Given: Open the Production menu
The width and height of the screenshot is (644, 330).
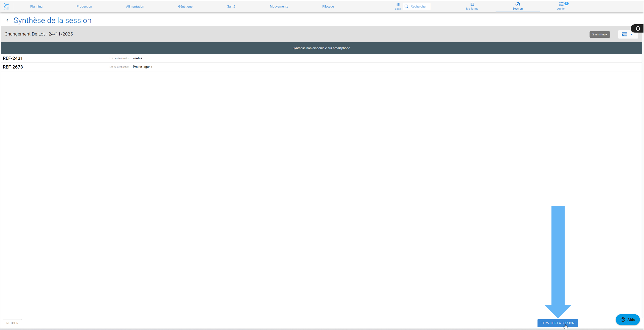Looking at the screenshot, I should 84,7.
